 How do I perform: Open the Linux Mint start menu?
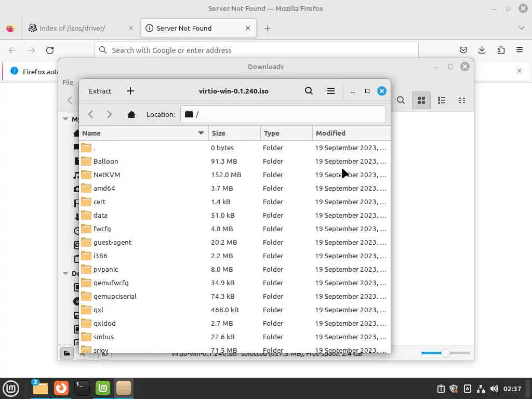tap(11, 389)
